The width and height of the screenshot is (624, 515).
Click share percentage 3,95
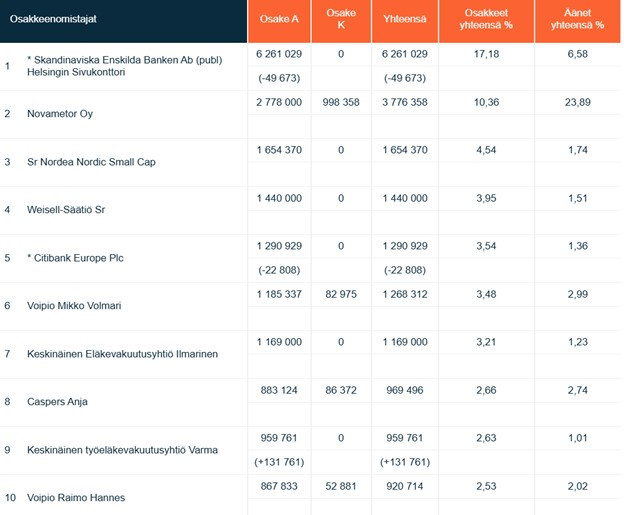[486, 198]
